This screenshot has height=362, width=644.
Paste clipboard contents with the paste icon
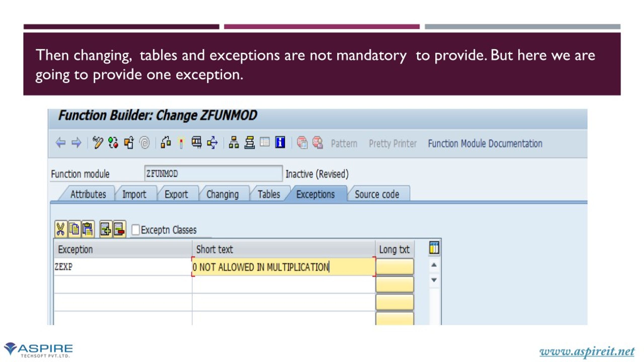coord(88,229)
